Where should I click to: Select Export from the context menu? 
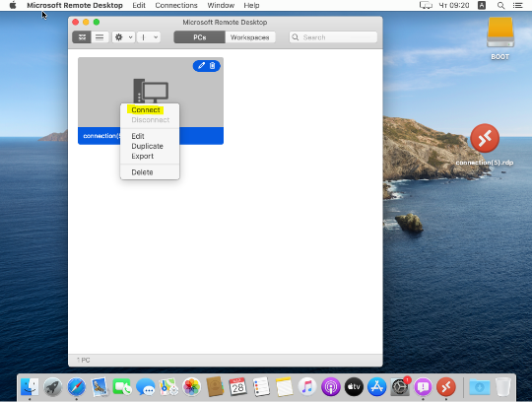coord(143,156)
